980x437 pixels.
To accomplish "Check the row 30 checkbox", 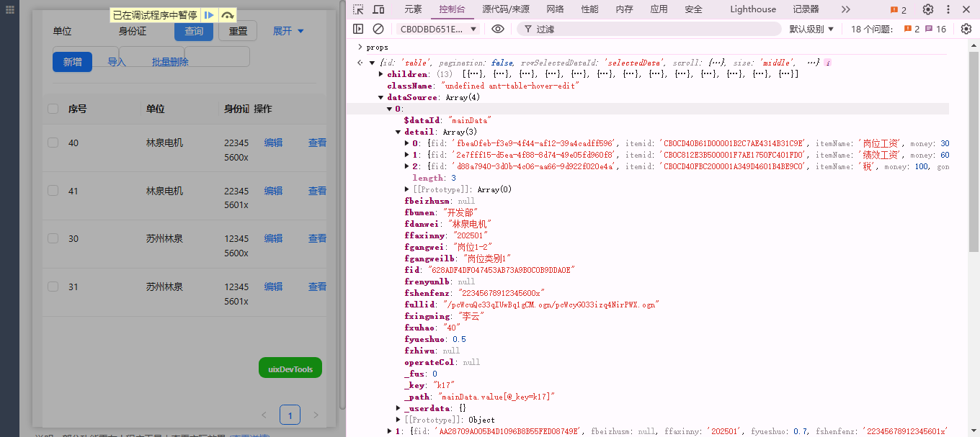I will [x=53, y=238].
